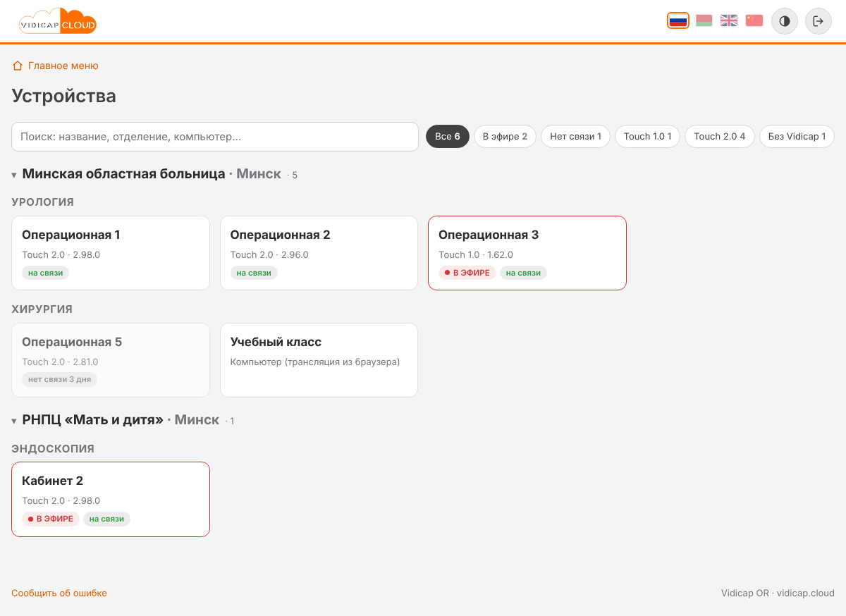Switch language with the Russian flag

tap(678, 21)
